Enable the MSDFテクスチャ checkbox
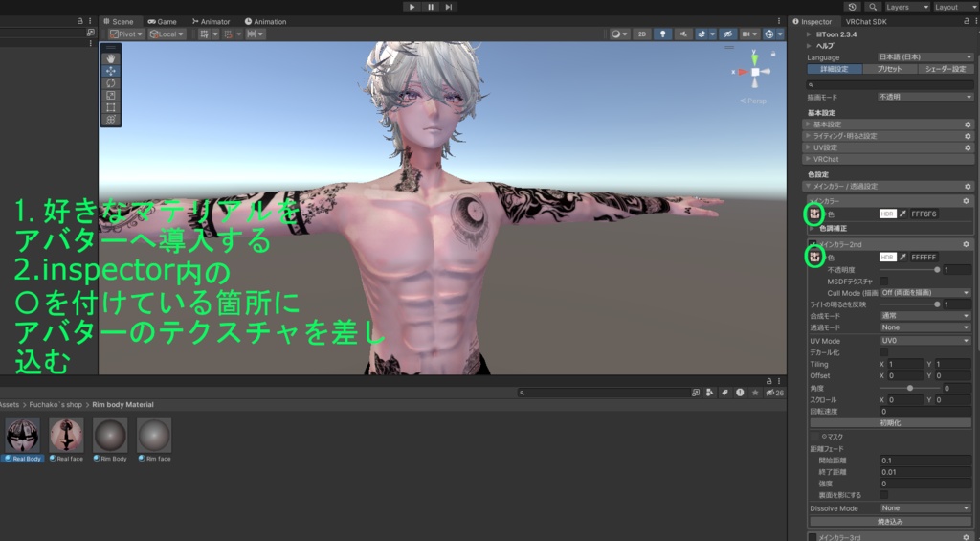Screen dimensions: 980x541 [x=883, y=282]
